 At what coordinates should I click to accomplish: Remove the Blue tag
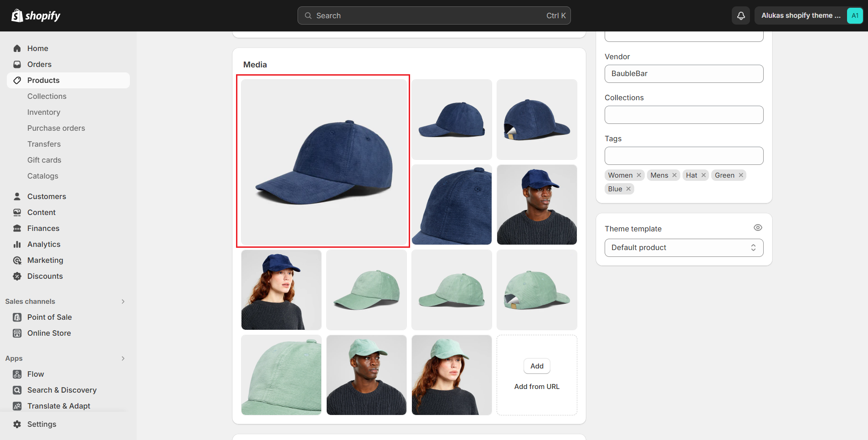pyautogui.click(x=628, y=189)
